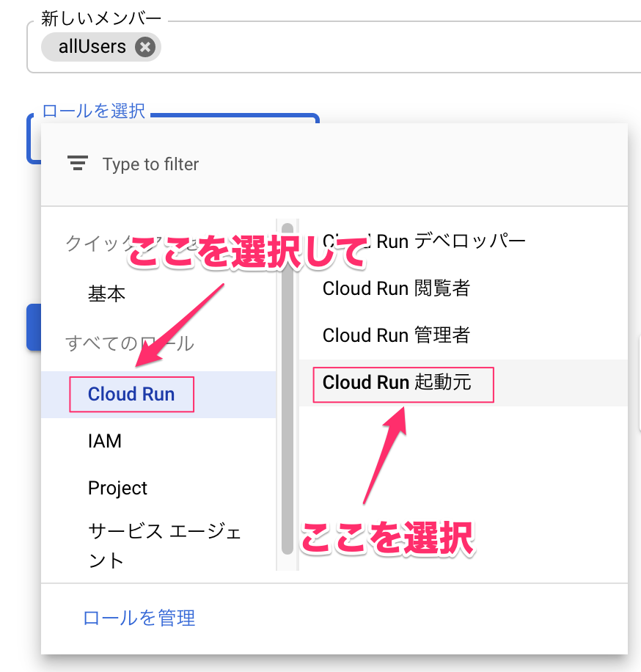Select the Cloud Run role category

pos(158,394)
